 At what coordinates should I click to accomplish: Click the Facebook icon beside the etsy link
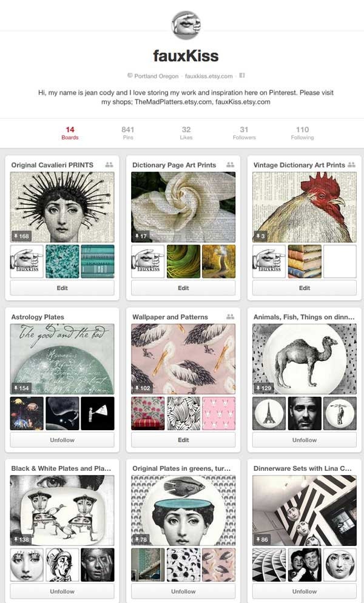click(242, 75)
